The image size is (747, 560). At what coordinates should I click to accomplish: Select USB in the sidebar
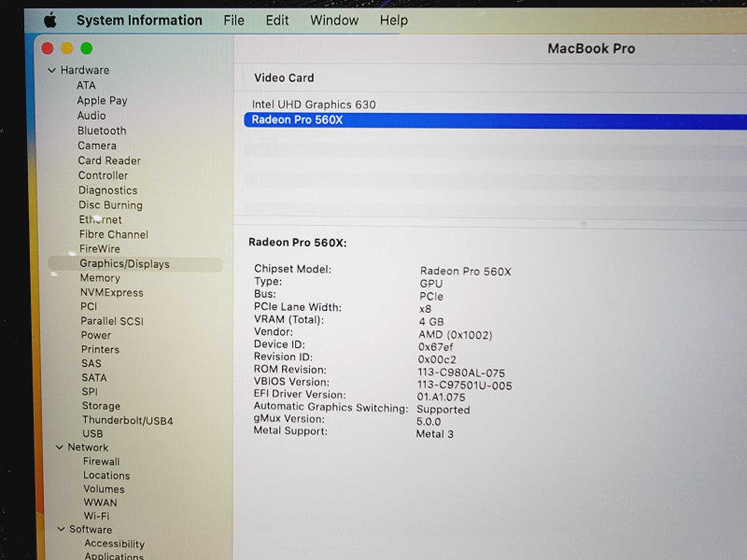(92, 434)
